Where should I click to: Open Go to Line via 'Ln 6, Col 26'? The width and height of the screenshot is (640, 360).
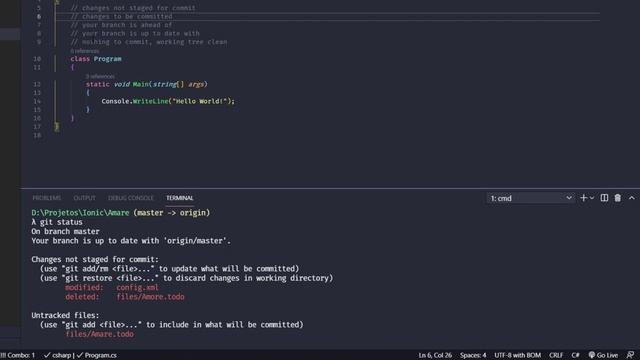435,355
